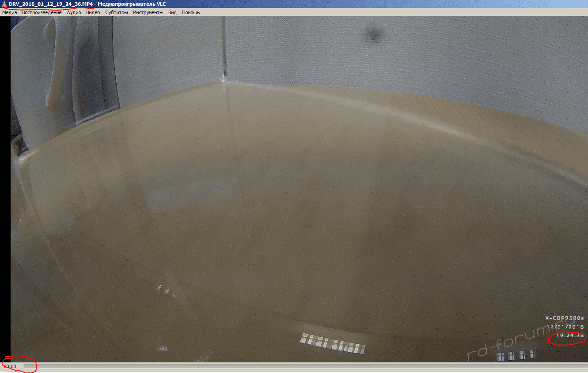The image size is (588, 373).
Task: Open the Инструменты menu
Action: [148, 12]
